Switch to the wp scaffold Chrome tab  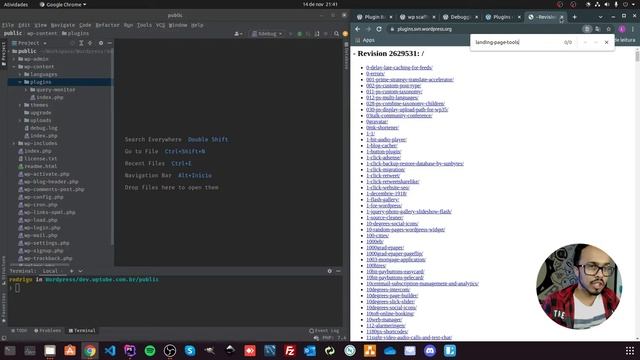418,17
